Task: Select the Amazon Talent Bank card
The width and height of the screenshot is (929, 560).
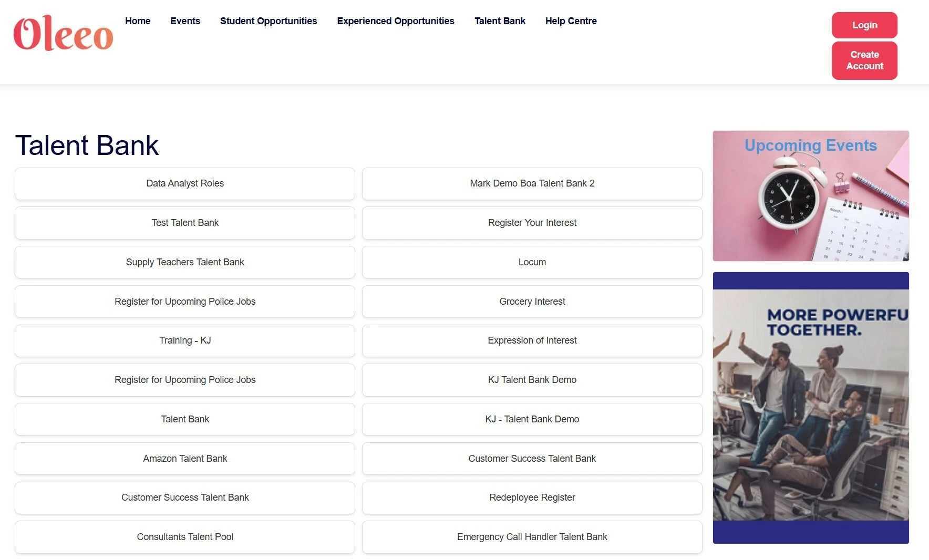Action: (185, 459)
